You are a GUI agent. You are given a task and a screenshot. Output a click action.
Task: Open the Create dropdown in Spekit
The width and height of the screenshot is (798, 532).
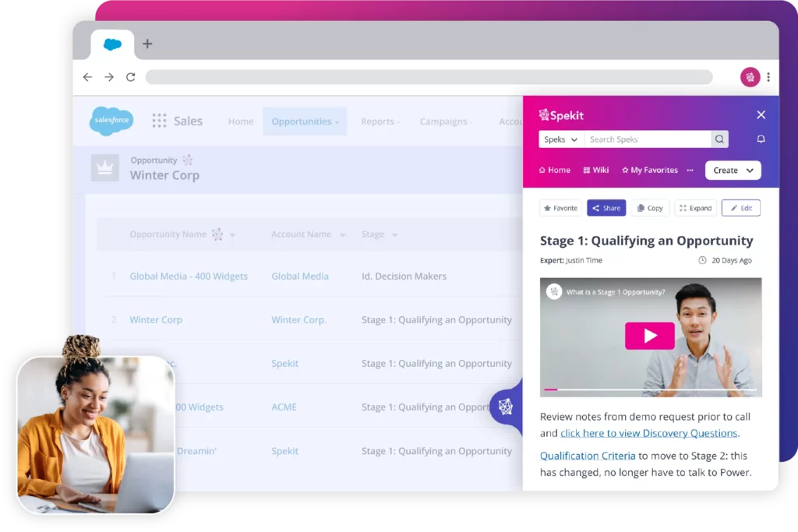click(733, 170)
